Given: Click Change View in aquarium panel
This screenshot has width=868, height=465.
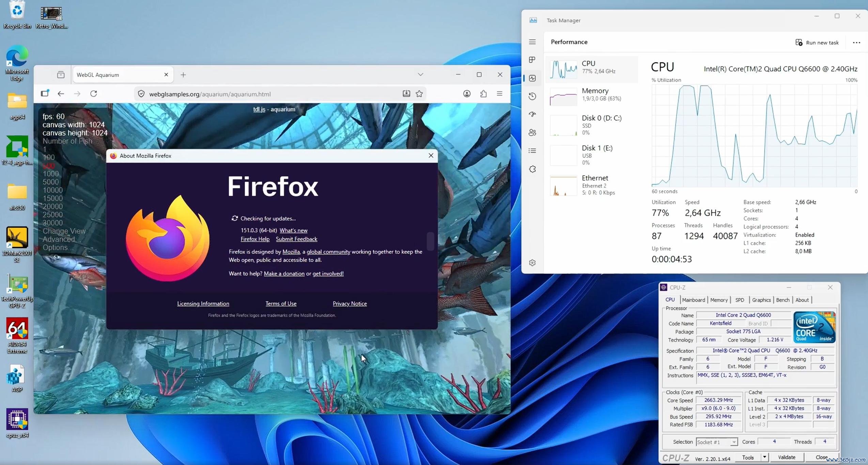Looking at the screenshot, I should click(64, 231).
